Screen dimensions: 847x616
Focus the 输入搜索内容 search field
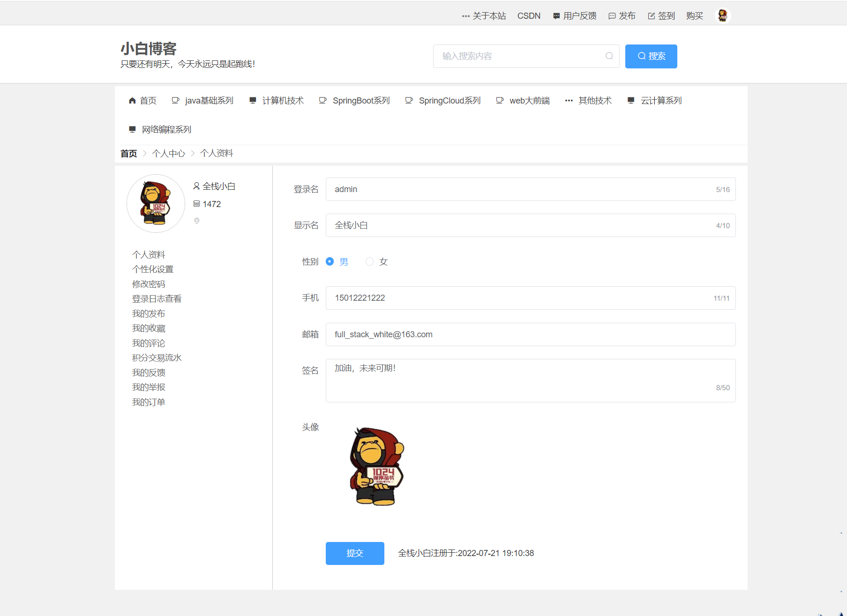pyautogui.click(x=526, y=56)
